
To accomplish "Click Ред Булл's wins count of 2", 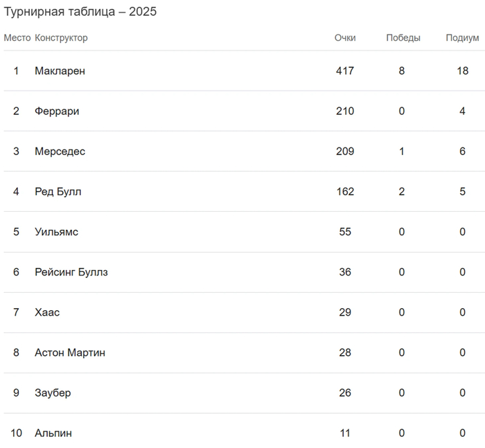I will coord(402,191).
